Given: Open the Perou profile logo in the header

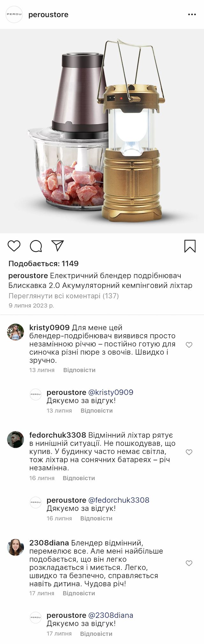Looking at the screenshot, I should click(14, 15).
